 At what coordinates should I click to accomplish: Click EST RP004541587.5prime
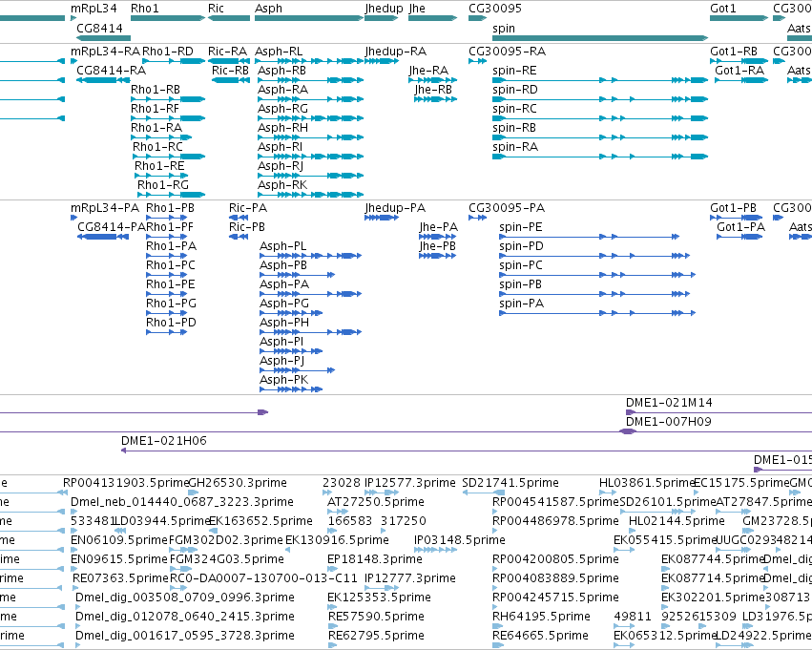pos(555,502)
